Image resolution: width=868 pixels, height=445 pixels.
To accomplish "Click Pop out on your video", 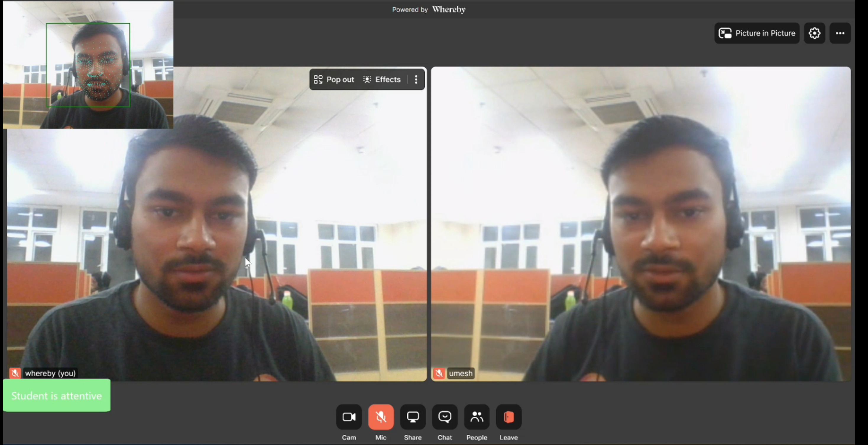I will click(334, 79).
